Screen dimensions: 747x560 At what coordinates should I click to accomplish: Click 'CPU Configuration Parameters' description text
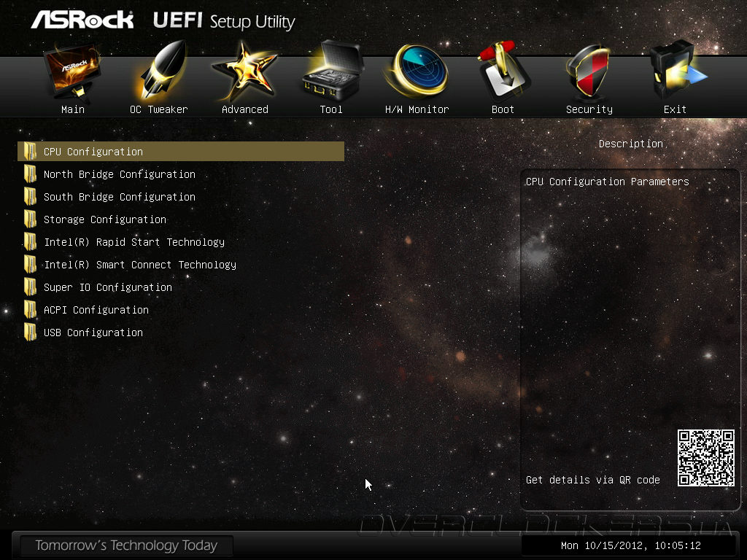608,182
